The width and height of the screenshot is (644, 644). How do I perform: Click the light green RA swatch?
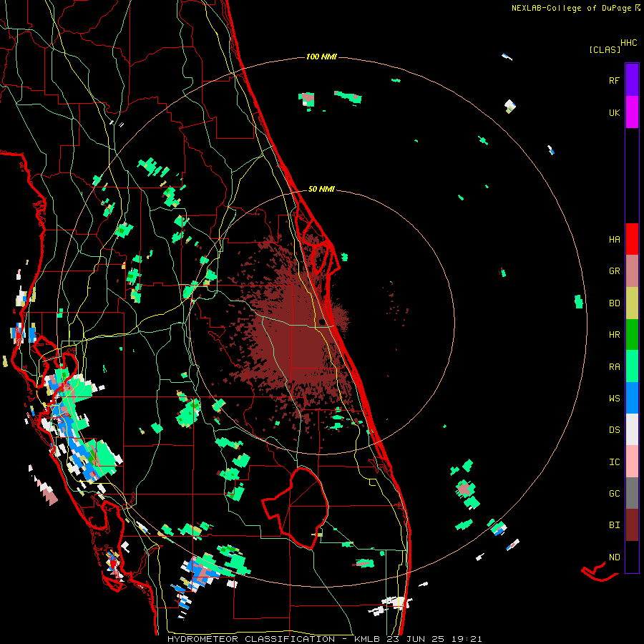click(632, 366)
